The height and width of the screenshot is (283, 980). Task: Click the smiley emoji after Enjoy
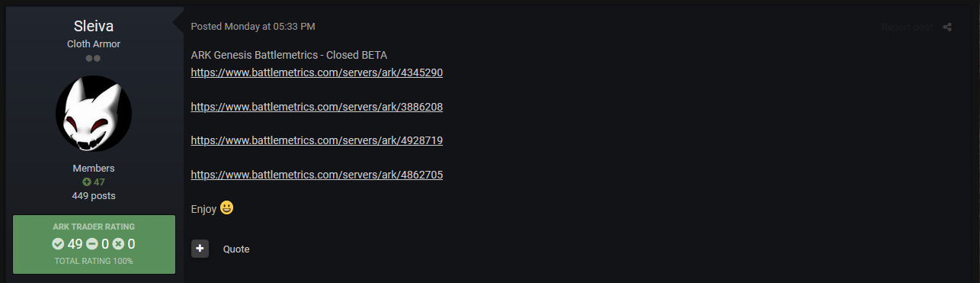point(226,207)
